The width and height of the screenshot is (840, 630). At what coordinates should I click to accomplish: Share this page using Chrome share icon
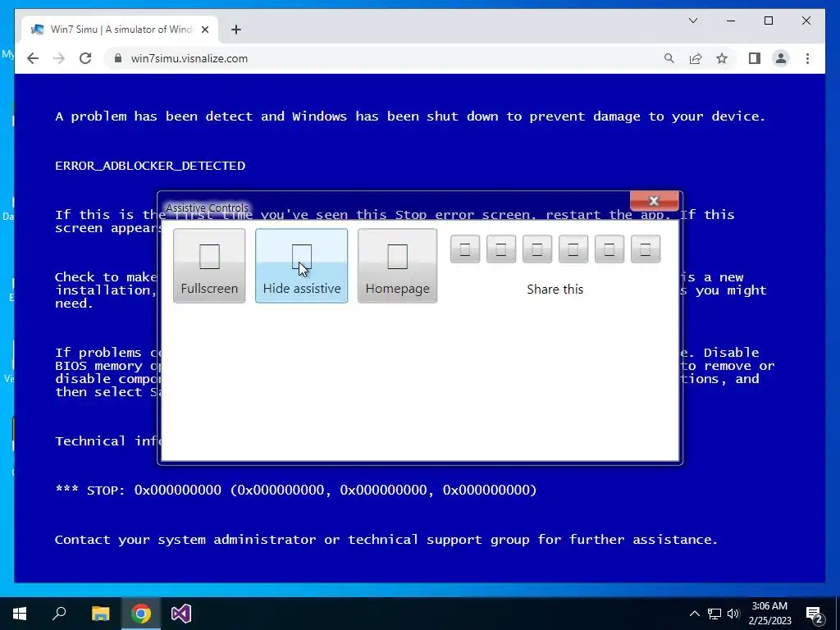click(696, 58)
